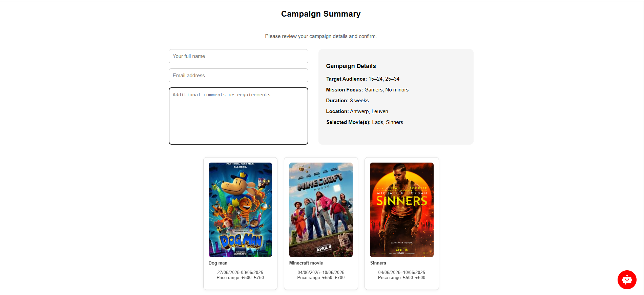This screenshot has height=295, width=644.
Task: Click Minecraft movie's 04/06/2025–10/06/2025 dates
Action: [321, 272]
